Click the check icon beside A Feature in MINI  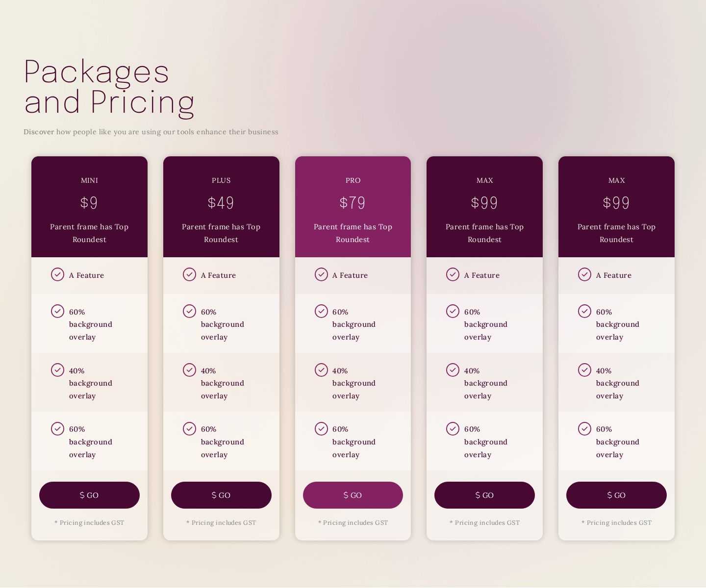tap(57, 274)
